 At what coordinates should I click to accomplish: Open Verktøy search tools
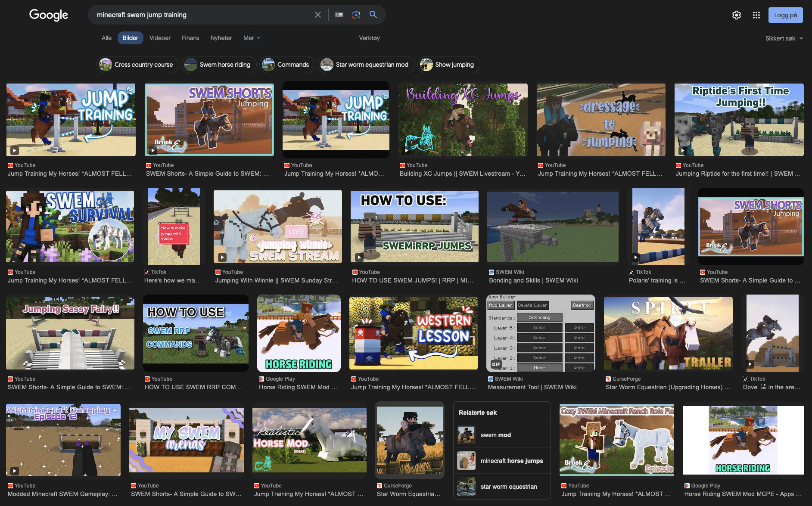(369, 38)
